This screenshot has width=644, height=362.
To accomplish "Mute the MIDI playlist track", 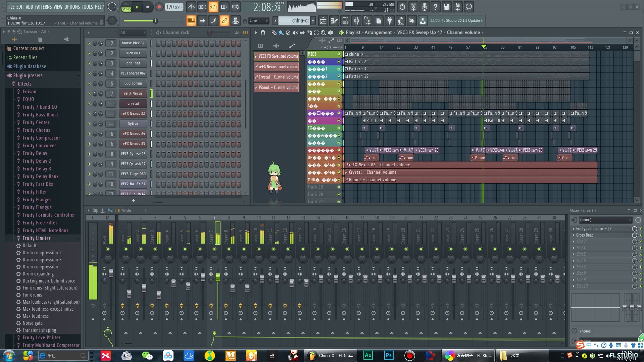I will coord(339,54).
